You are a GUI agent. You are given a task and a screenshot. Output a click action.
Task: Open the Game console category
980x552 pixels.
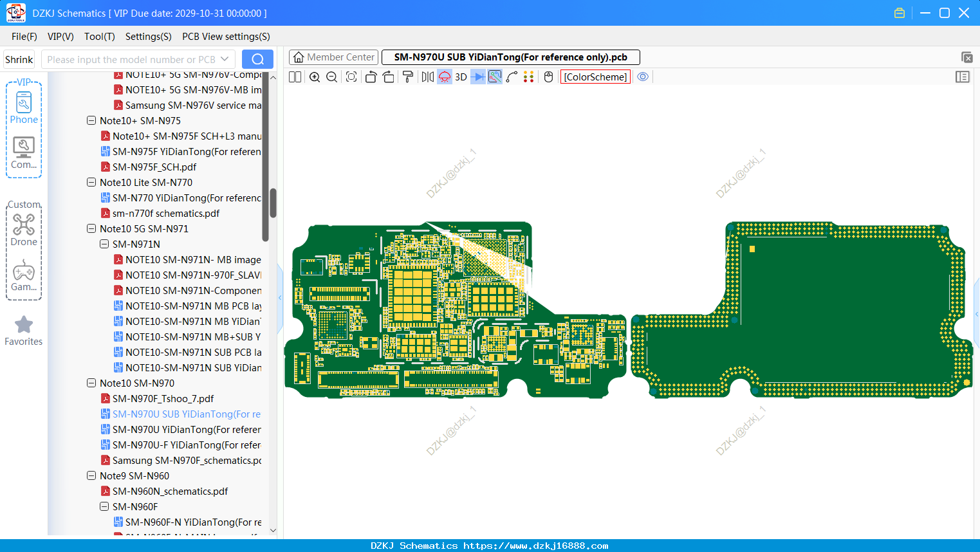(24, 275)
